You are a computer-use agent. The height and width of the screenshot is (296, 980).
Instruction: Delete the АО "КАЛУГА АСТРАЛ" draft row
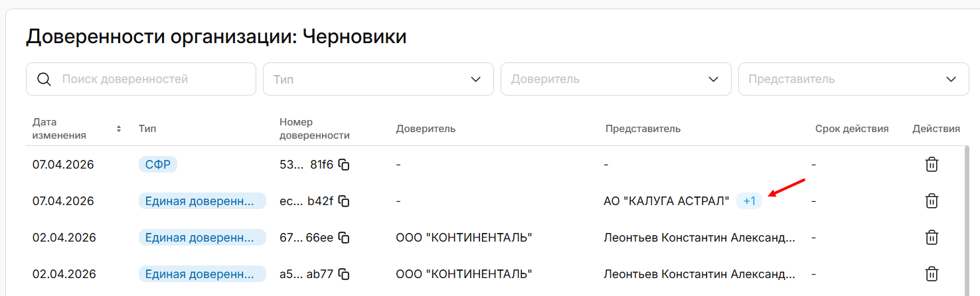(932, 201)
